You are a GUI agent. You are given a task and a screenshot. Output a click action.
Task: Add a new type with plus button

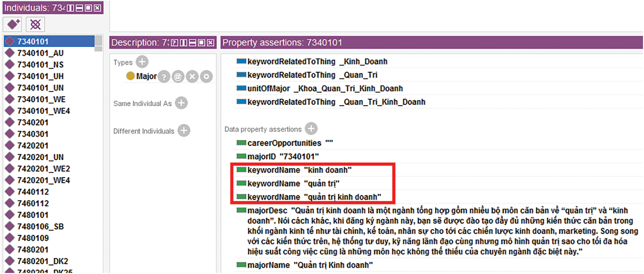pyautogui.click(x=142, y=62)
